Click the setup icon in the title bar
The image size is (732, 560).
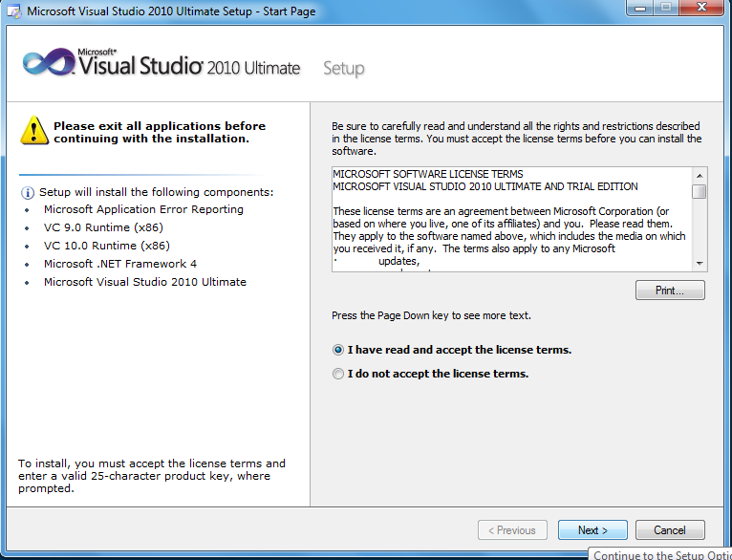click(14, 11)
